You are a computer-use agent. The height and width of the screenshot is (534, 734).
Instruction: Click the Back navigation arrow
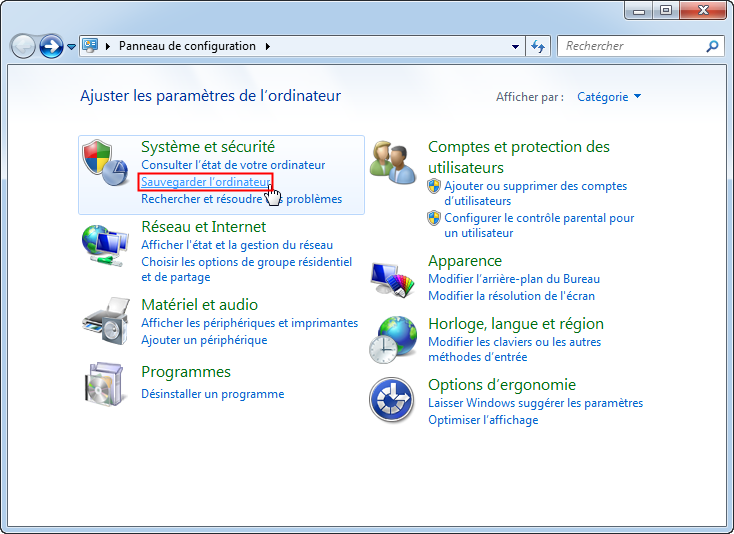(23, 46)
